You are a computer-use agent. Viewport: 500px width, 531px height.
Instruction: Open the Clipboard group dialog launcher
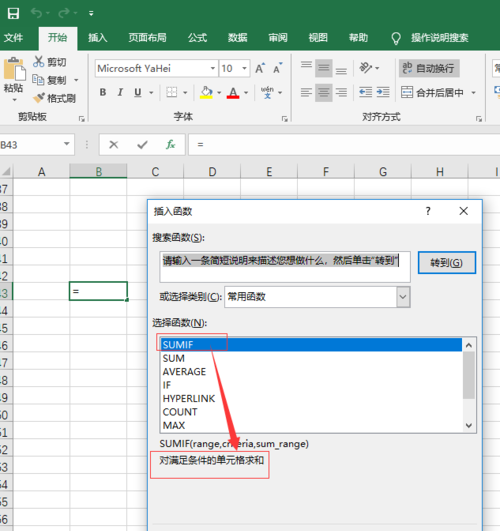click(x=82, y=119)
